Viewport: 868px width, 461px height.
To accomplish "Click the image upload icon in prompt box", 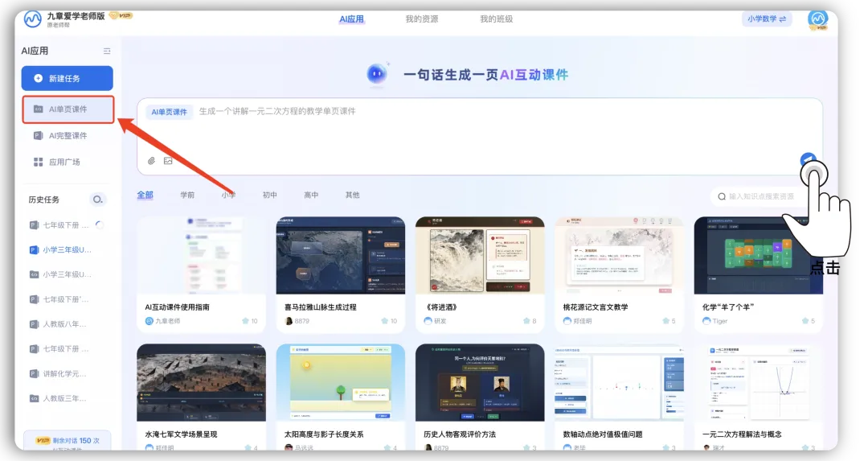I will 168,161.
